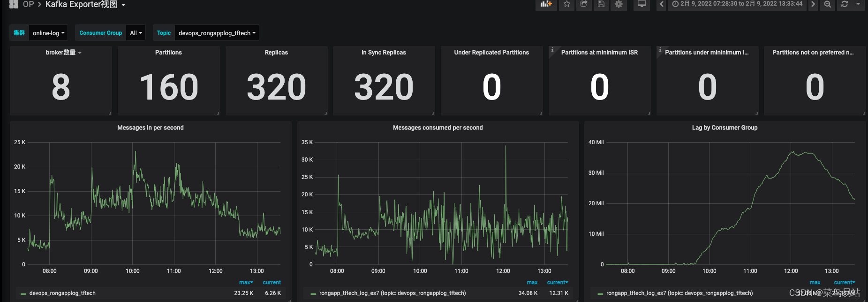Shift time range backward
The width and height of the screenshot is (868, 302).
661,4
